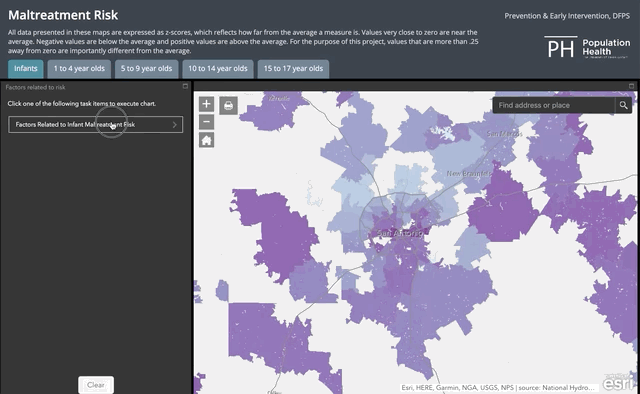The image size is (640, 394).
Task: Switch to 5 to 9 year olds tab
Action: point(147,69)
